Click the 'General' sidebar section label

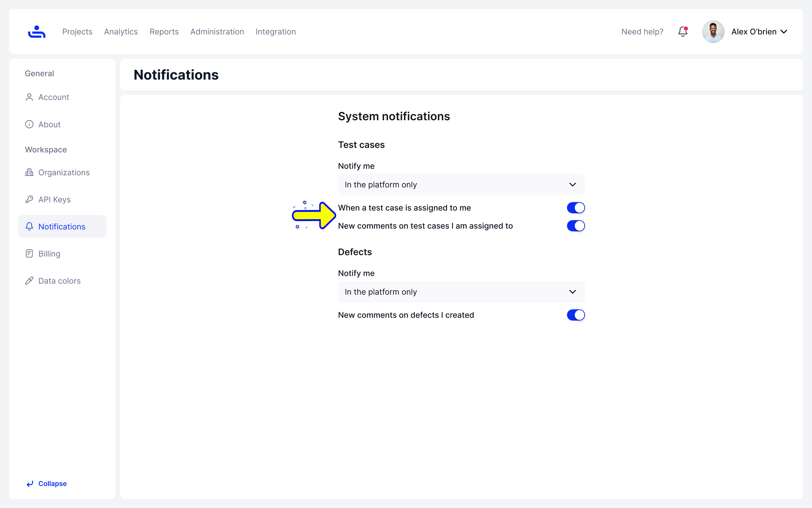(39, 73)
